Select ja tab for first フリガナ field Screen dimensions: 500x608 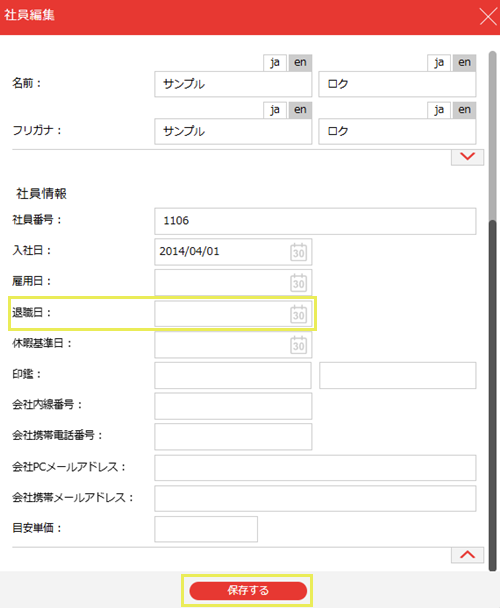pos(275,110)
